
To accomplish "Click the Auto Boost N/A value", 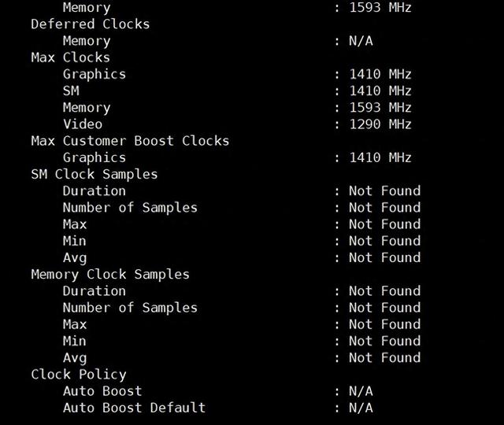I will coord(361,391).
